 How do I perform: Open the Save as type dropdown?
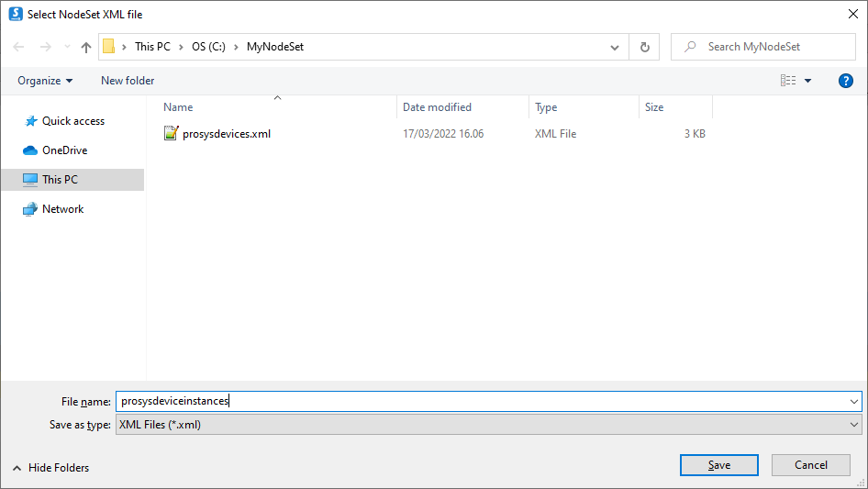click(855, 425)
